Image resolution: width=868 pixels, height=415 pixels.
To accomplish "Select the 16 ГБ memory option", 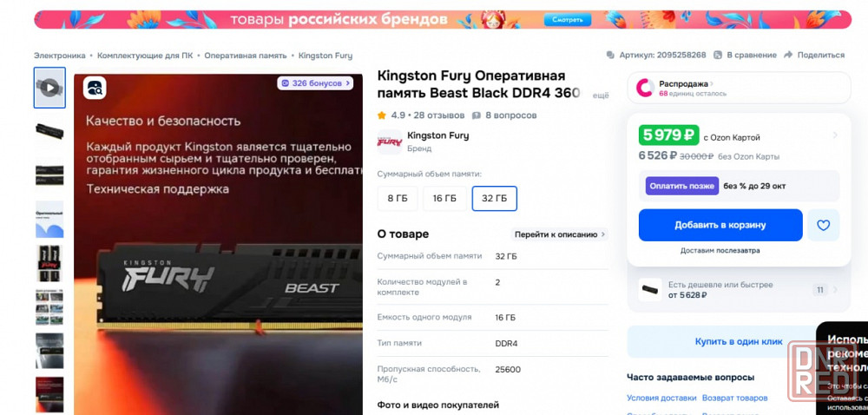I will tap(444, 199).
